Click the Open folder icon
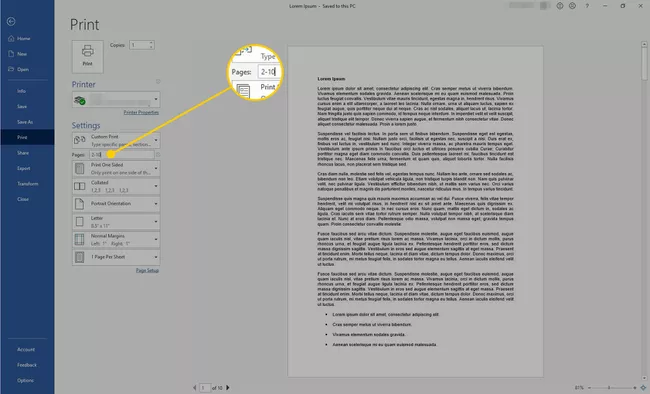 click(11, 69)
